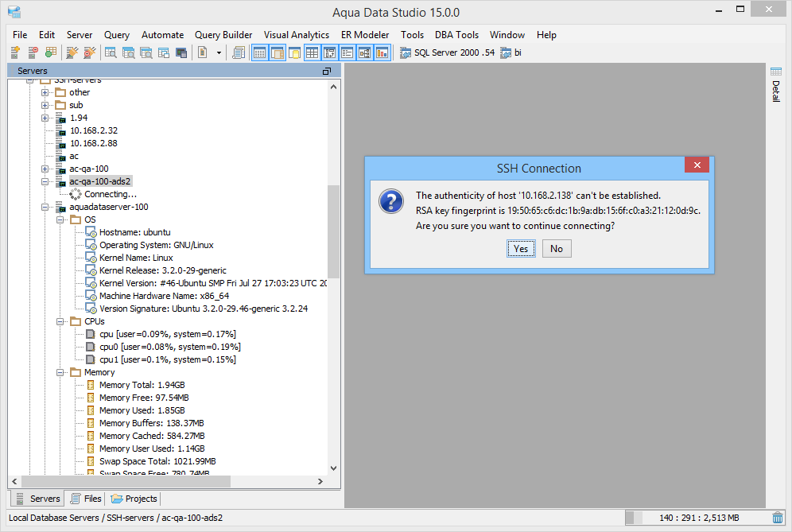Viewport: 792px width, 532px height.
Task: Switch to the Projects tab
Action: pos(134,499)
